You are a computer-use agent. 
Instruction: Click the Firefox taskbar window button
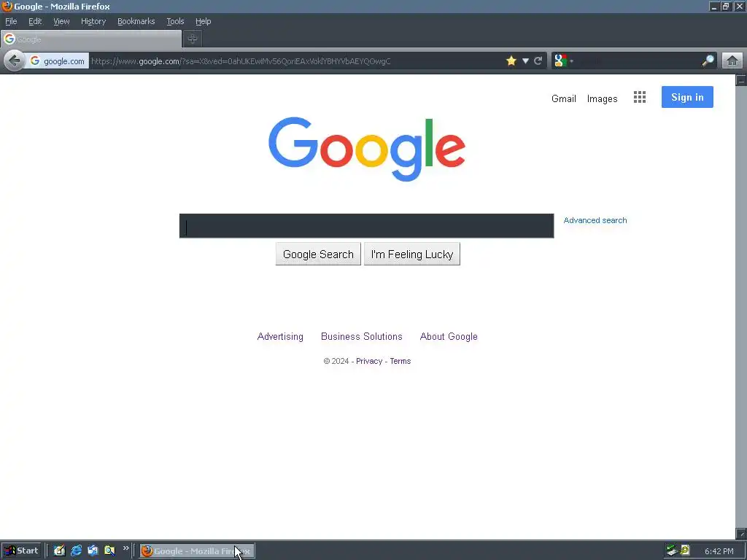(197, 551)
